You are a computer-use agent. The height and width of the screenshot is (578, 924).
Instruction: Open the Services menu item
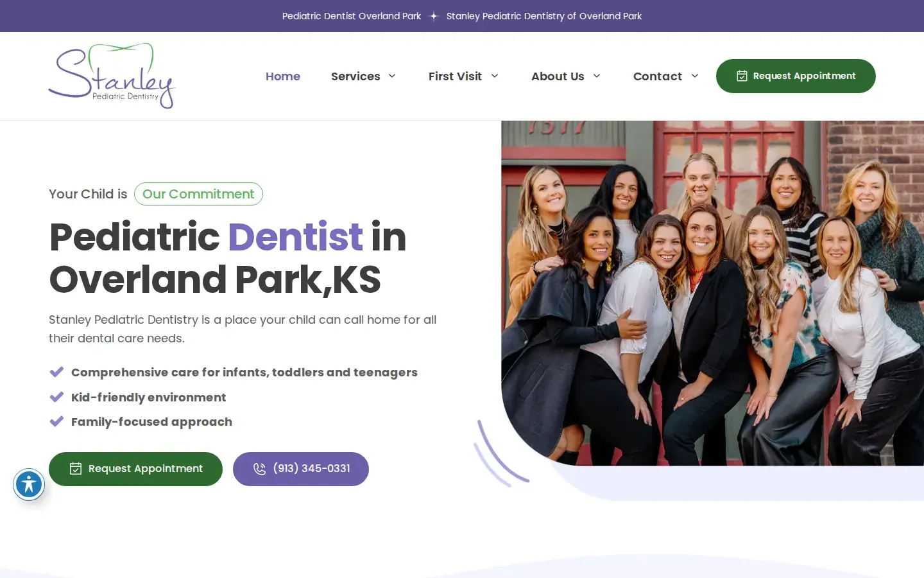tap(355, 76)
